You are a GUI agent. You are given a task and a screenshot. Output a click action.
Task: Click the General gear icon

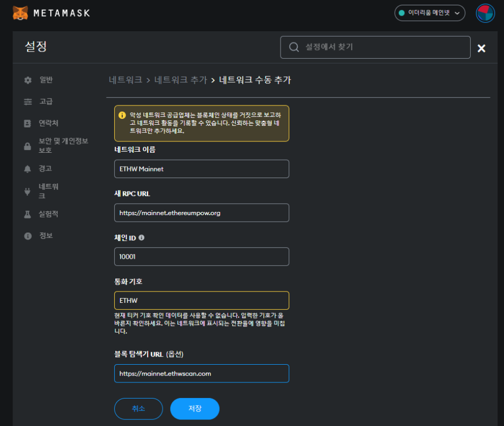28,80
